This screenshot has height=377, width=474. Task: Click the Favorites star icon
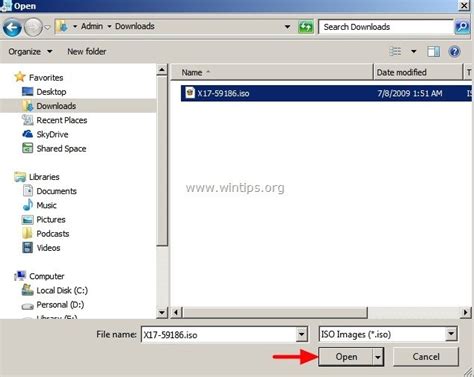20,77
